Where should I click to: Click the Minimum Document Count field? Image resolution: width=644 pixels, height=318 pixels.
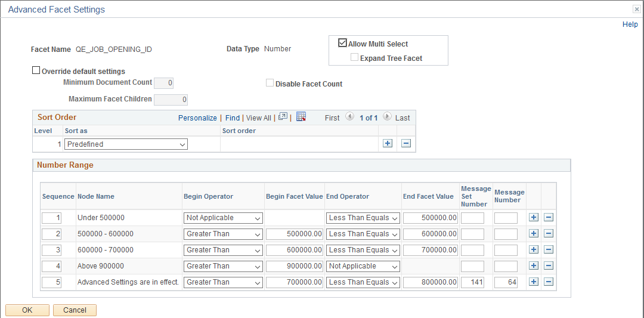(x=163, y=84)
